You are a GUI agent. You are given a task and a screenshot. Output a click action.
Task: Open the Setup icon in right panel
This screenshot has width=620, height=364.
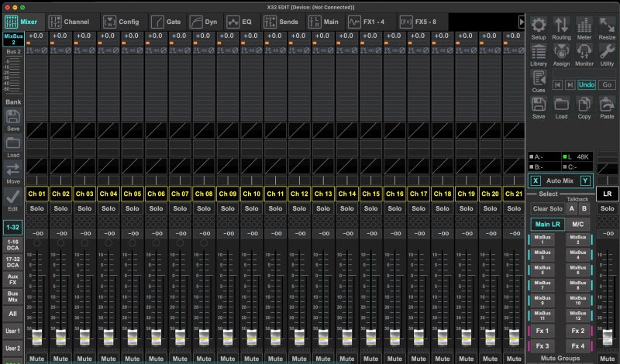point(539,26)
